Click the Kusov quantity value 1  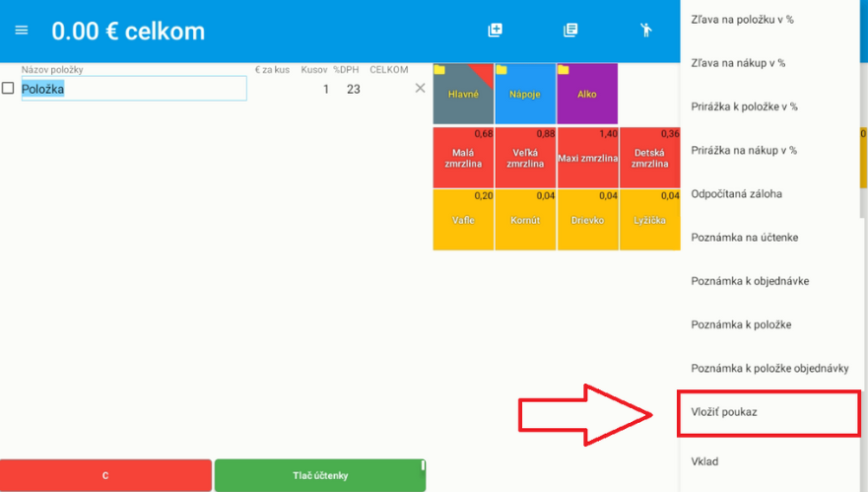pyautogui.click(x=326, y=90)
